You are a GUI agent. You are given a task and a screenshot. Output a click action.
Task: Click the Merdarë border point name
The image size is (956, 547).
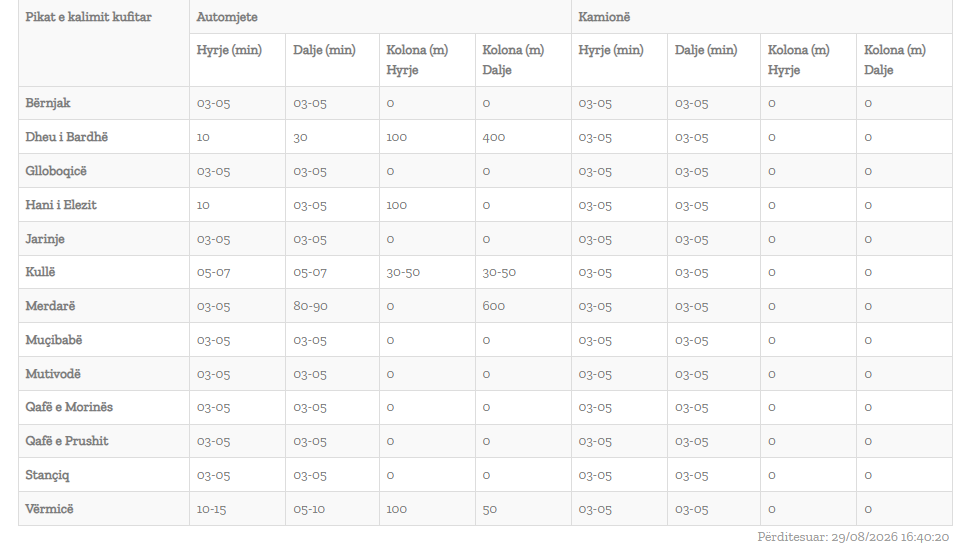click(x=50, y=306)
